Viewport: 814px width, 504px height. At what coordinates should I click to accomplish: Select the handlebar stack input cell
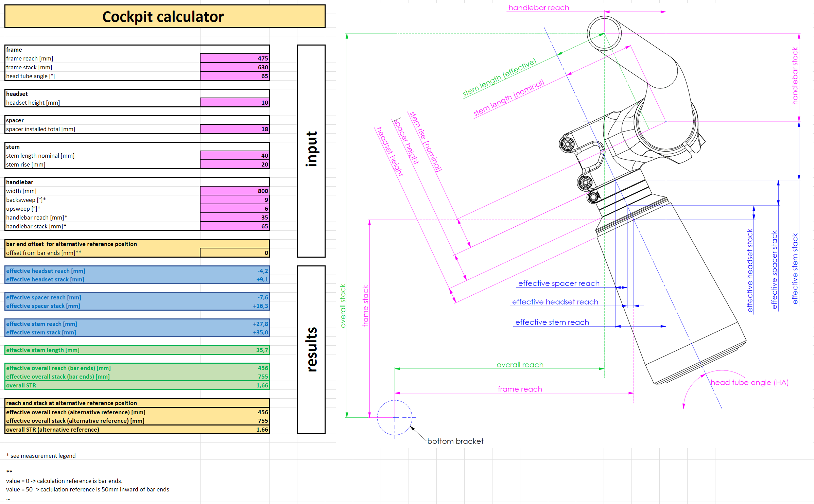pos(235,226)
